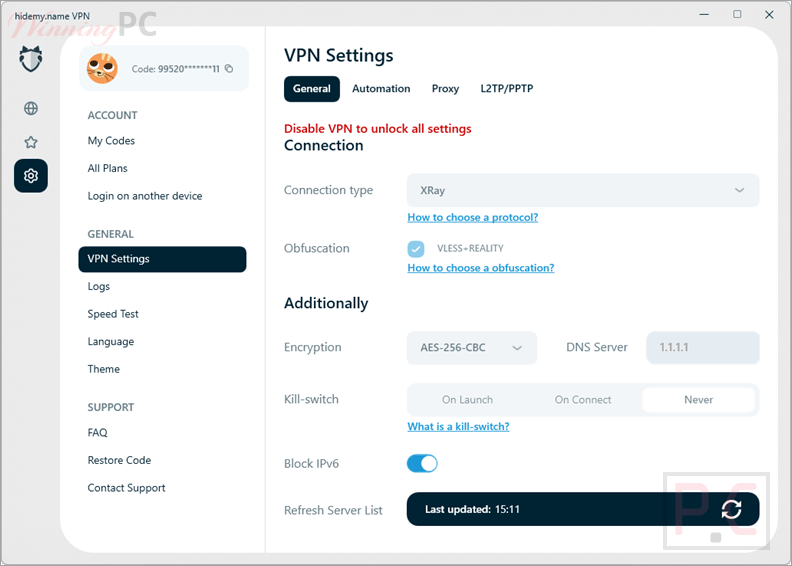This screenshot has width=792, height=566.
Task: Select the gear settings sidebar icon
Action: (31, 176)
